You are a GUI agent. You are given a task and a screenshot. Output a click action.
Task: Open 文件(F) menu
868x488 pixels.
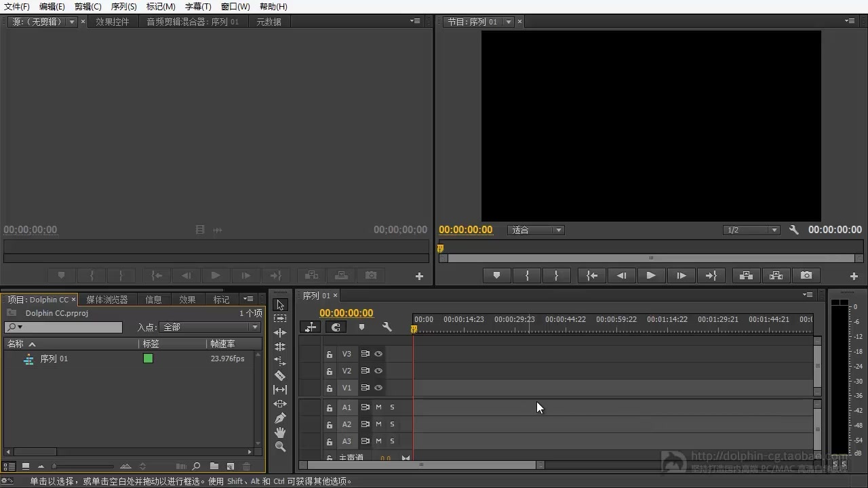tap(17, 6)
